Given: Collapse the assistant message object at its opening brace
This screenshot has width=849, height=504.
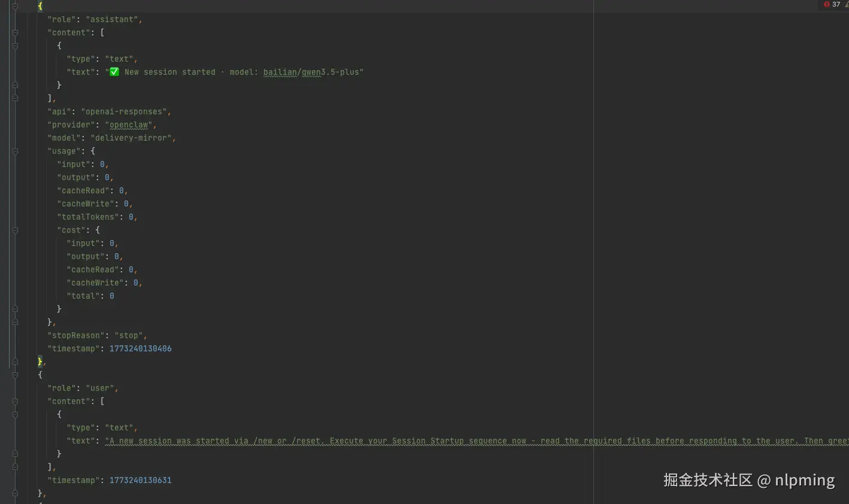Looking at the screenshot, I should (x=16, y=6).
